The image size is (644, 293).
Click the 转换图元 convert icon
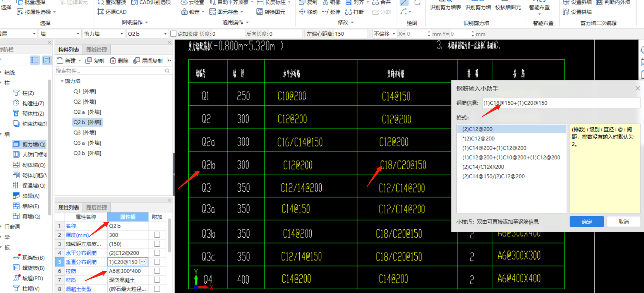(x=260, y=12)
